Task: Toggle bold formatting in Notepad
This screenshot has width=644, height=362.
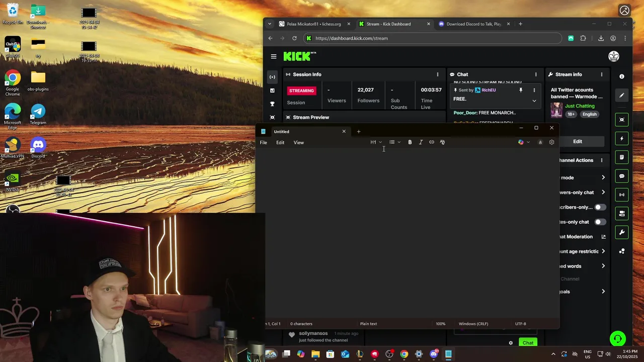Action: coord(410,142)
